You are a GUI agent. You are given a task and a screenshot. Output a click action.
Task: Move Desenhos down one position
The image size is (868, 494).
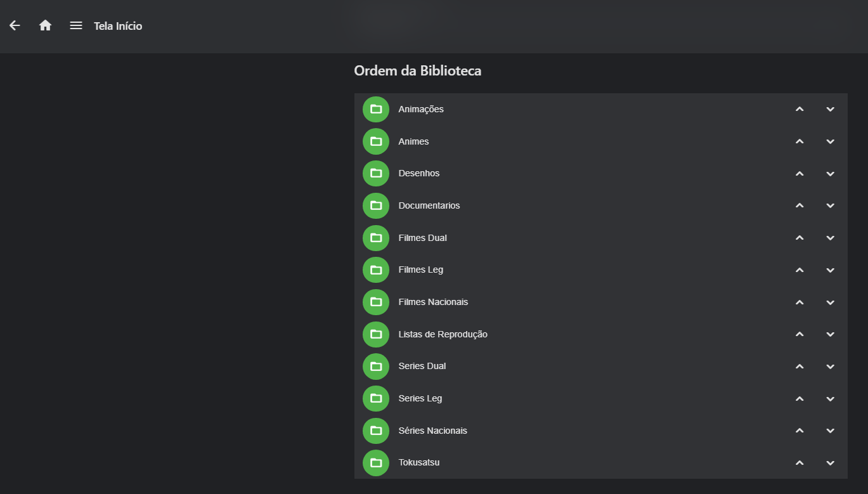coord(831,174)
